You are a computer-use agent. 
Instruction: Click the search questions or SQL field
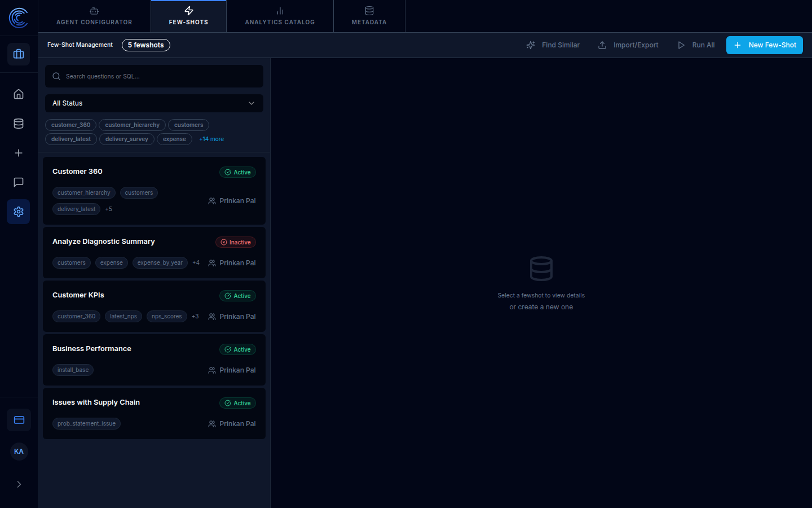coord(154,76)
